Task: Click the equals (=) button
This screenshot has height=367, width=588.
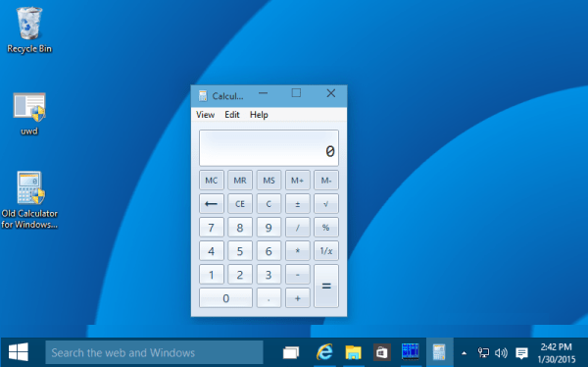Action: pyautogui.click(x=326, y=287)
